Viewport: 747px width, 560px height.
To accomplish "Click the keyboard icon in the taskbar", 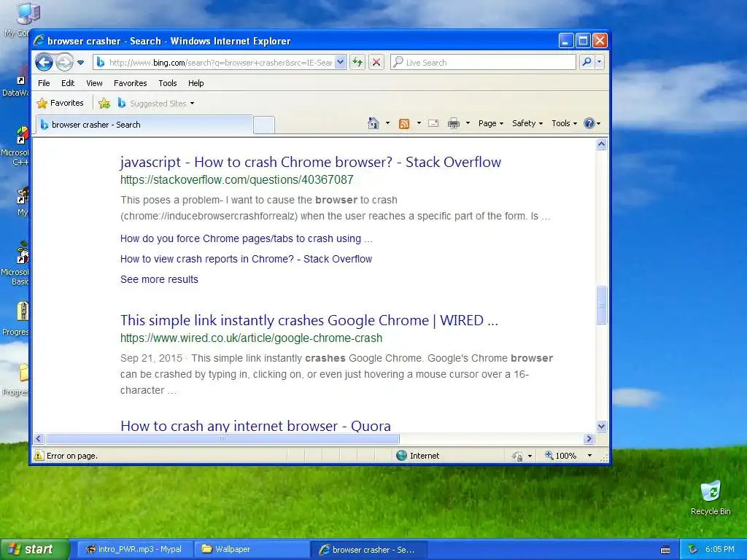I will coord(665,550).
